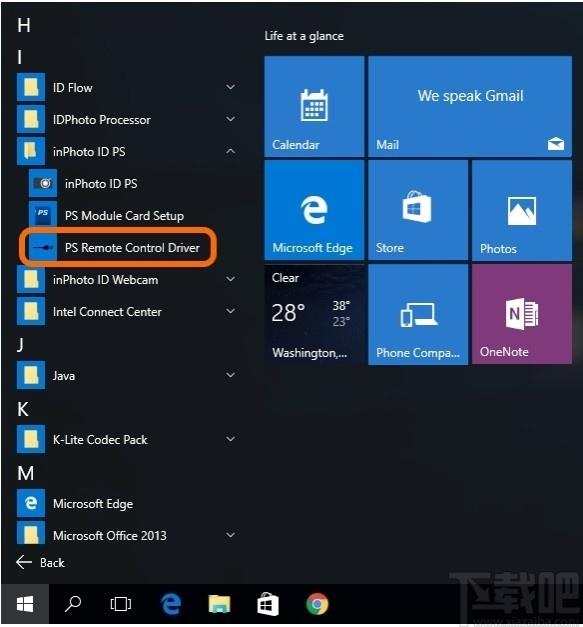Open the Washington weather tile
This screenshot has height=627, width=583.
pos(314,314)
